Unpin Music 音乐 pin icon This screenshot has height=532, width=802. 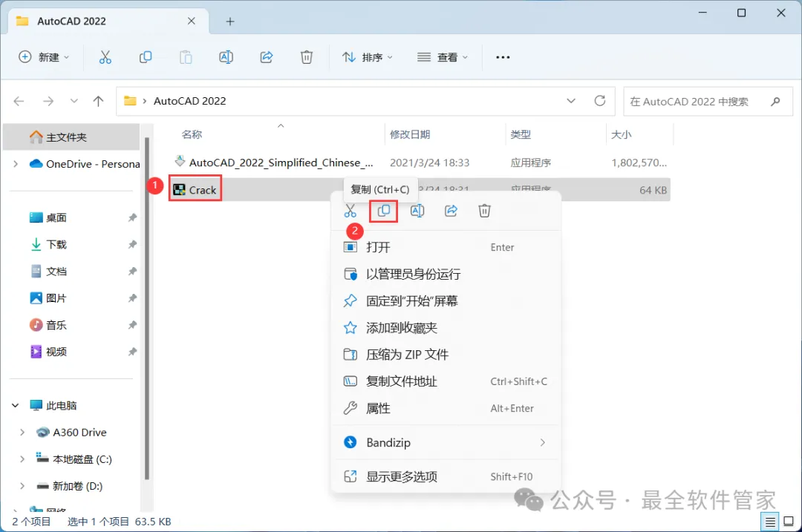pyautogui.click(x=132, y=325)
